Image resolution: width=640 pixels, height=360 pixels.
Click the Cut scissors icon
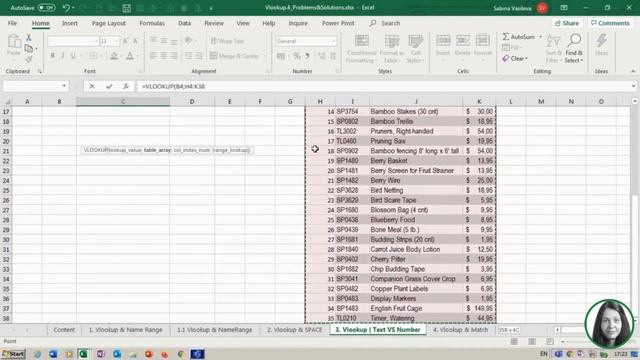pyautogui.click(x=29, y=38)
